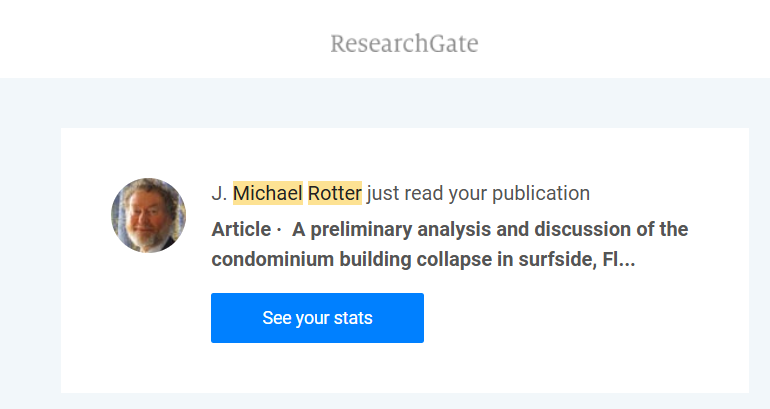Click the highlighted surname "Rotter"

pyautogui.click(x=334, y=193)
